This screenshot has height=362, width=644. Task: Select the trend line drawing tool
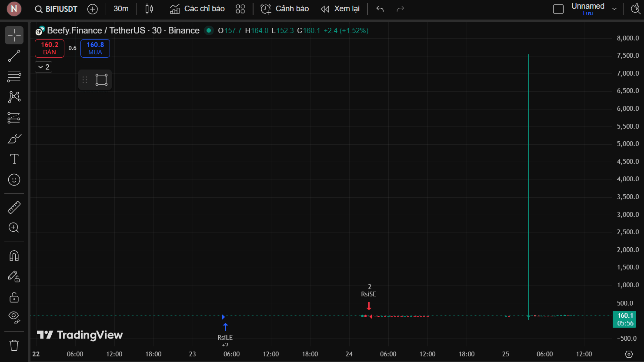coord(14,56)
